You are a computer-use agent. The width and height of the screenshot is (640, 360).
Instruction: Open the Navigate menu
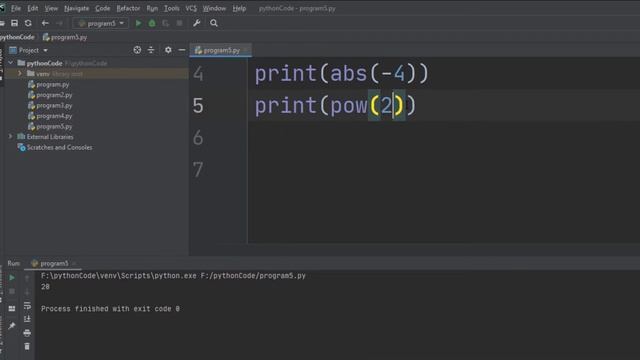(76, 8)
